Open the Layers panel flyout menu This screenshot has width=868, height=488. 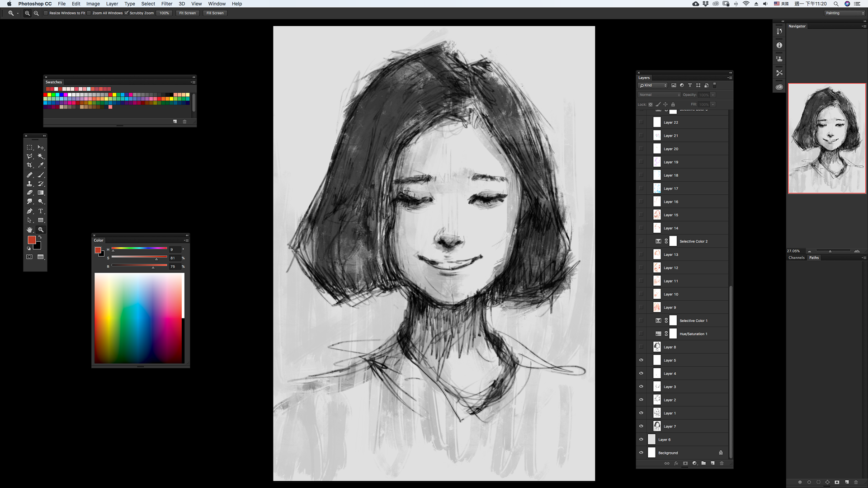tap(729, 78)
